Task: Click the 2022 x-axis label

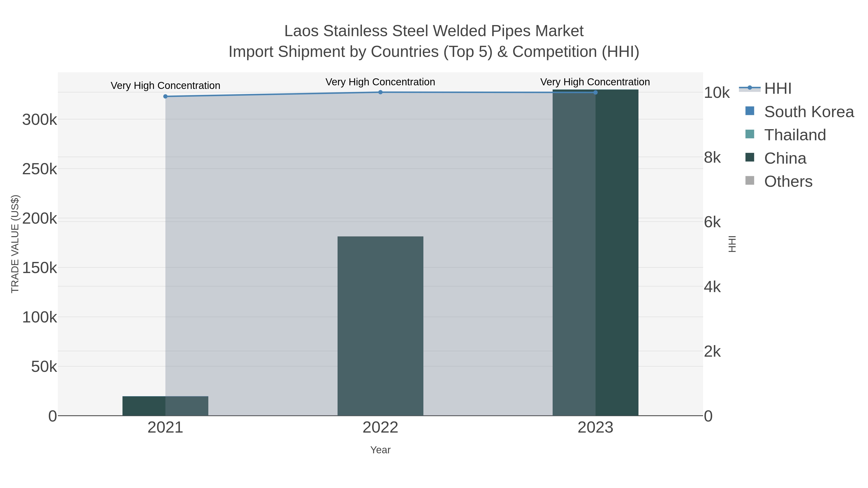Action: click(x=380, y=428)
